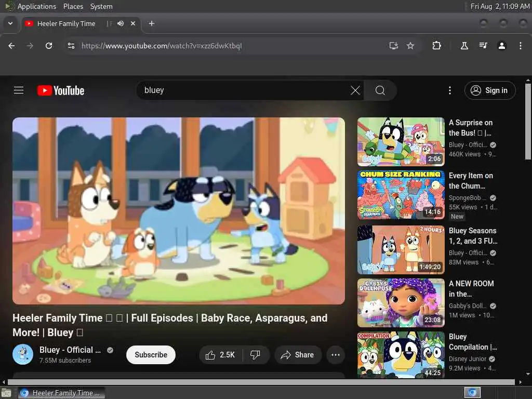The image size is (532, 399).
Task: Click the Sign in button
Action: 490,90
